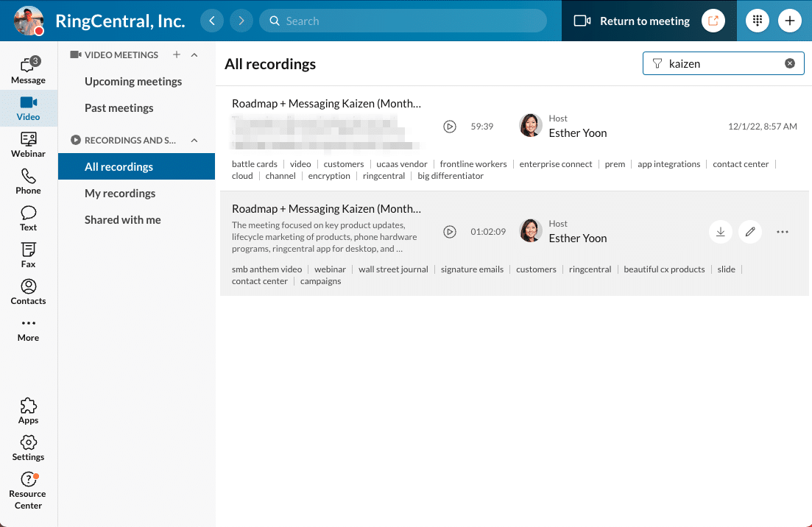Select Upcoming meetings
812x527 pixels.
(133, 82)
